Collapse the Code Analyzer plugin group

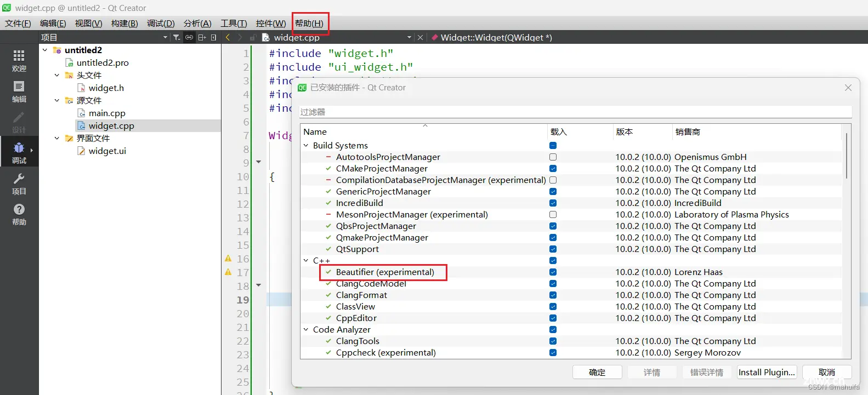point(306,329)
